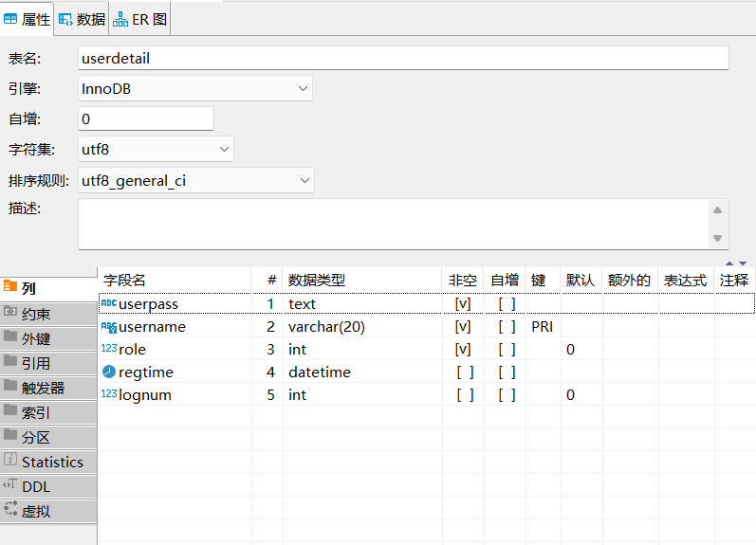Collapse panel with the up triangle above 注释
Screen dimensions: 756x545
pyautogui.click(x=729, y=263)
